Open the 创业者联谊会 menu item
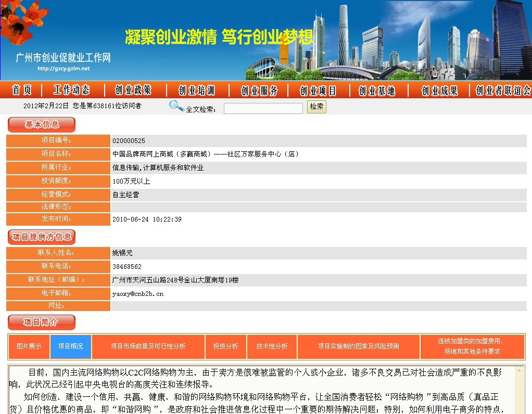 503,90
